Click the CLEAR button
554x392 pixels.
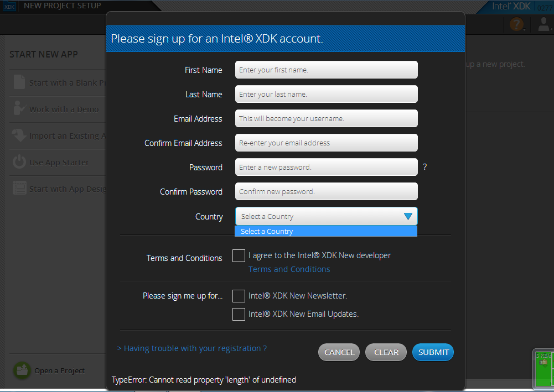(x=386, y=352)
